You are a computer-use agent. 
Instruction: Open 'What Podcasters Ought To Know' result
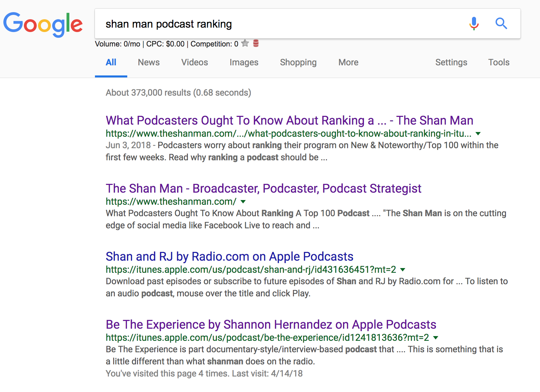click(290, 121)
